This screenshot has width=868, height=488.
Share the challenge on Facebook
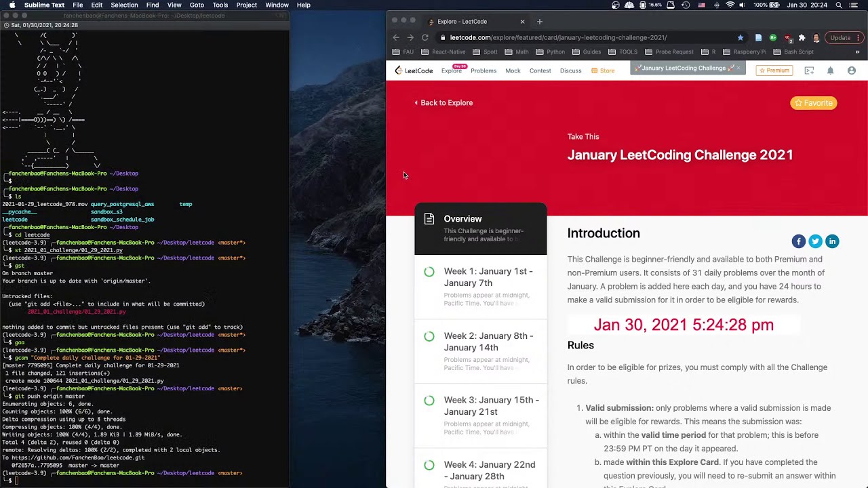799,241
